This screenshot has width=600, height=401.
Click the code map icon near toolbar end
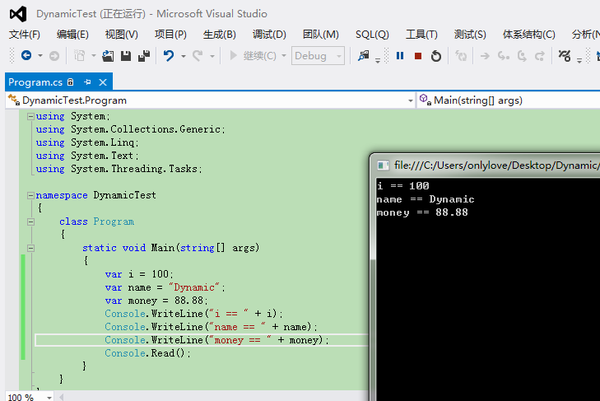pos(564,56)
